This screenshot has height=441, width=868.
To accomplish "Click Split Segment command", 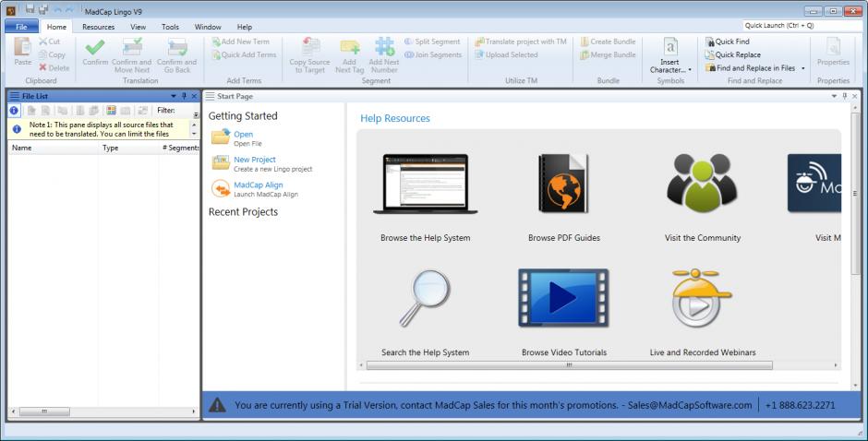I will pos(432,42).
